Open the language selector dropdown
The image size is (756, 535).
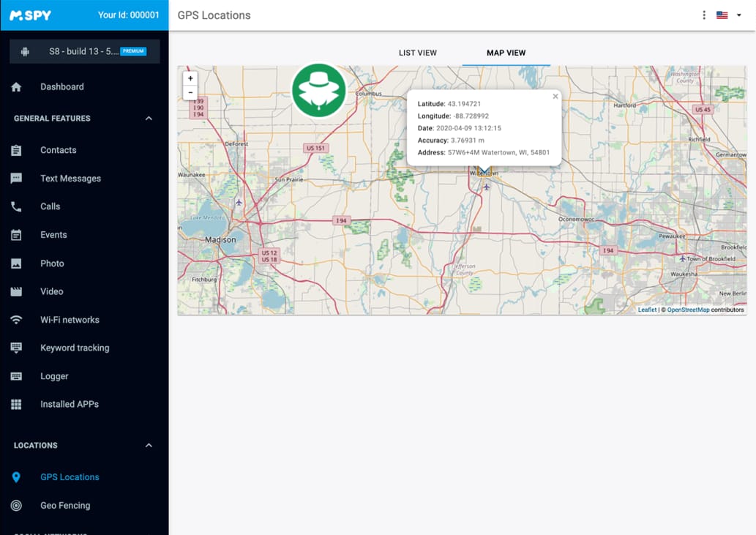pyautogui.click(x=726, y=15)
